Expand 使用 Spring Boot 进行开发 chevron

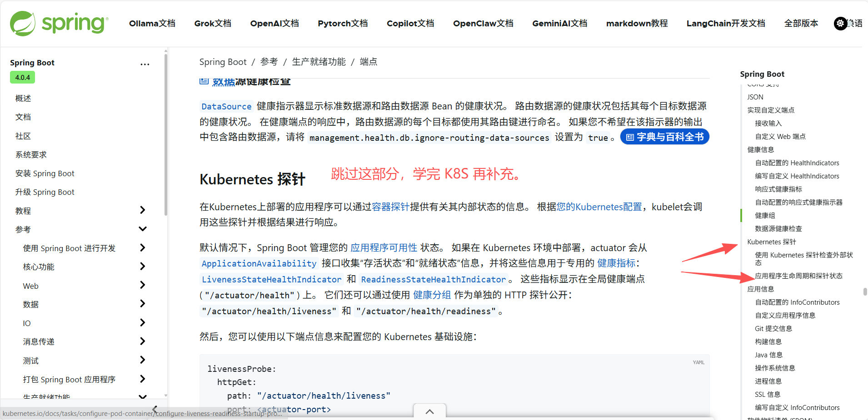[142, 247]
